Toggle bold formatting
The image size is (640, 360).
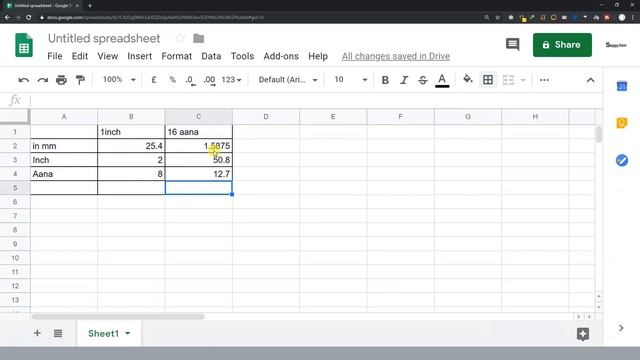[x=385, y=80]
